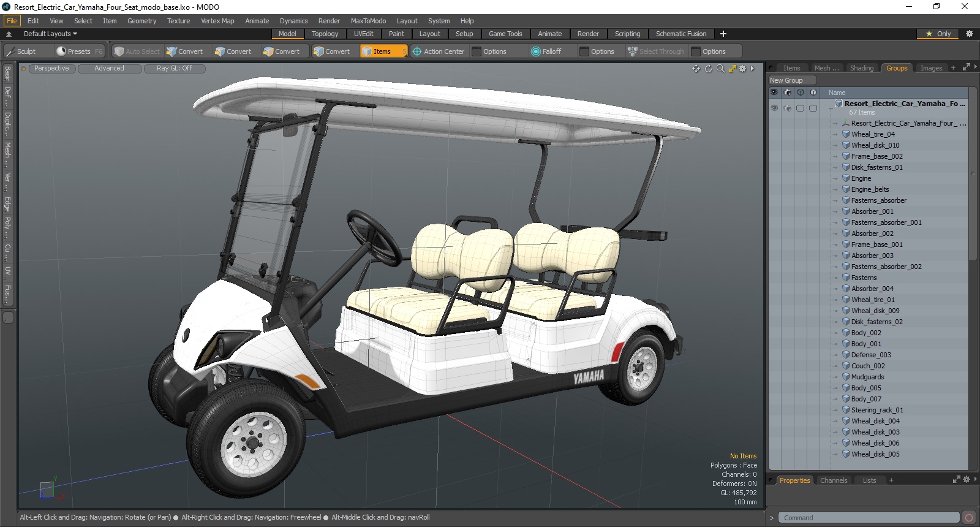Switch to the Topology layout tab
Viewport: 980px width, 527px height.
(325, 34)
